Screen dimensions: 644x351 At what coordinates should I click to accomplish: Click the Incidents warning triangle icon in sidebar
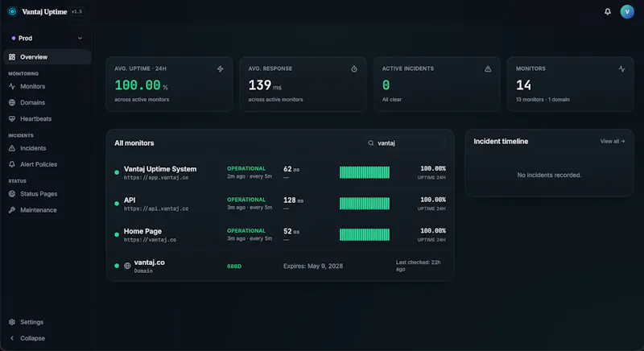click(x=12, y=148)
